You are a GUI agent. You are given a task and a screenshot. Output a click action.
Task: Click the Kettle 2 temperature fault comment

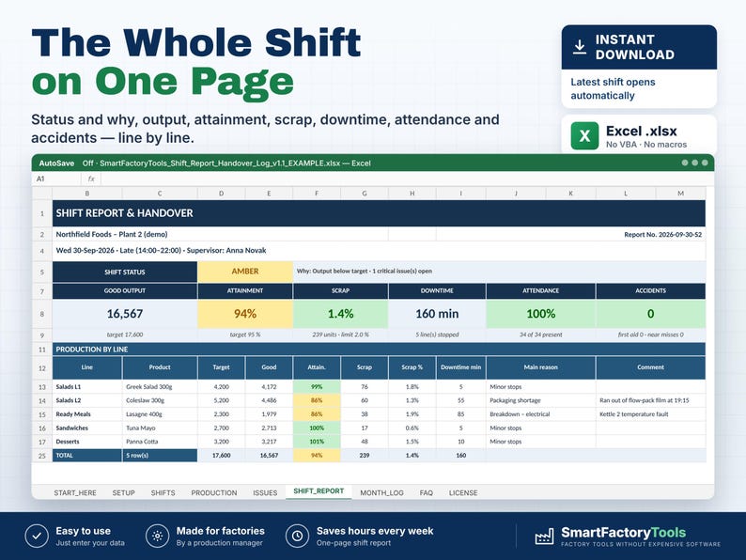tap(650, 414)
